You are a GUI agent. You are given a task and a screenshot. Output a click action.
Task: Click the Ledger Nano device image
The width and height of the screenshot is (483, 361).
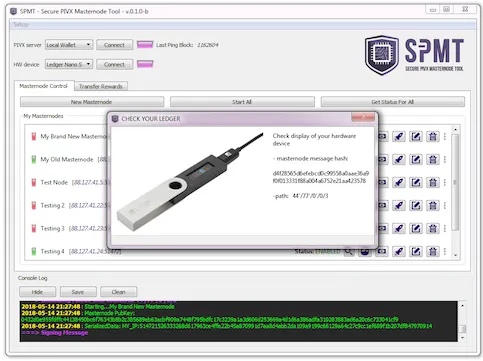pyautogui.click(x=190, y=182)
